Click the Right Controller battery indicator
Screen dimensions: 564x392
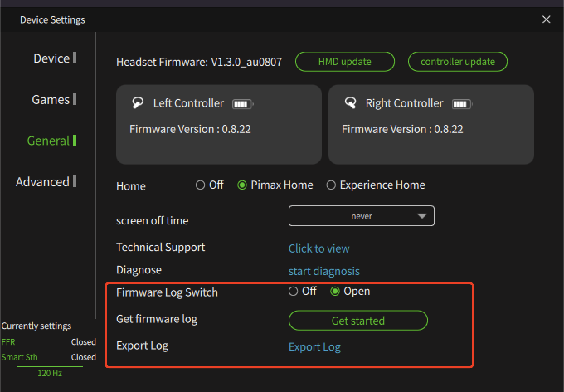462,104
